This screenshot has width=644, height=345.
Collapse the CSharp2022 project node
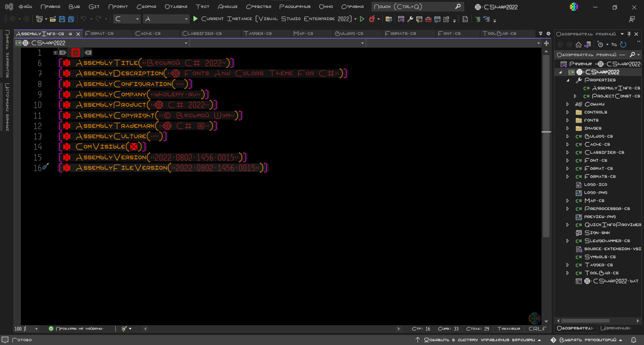tap(560, 72)
